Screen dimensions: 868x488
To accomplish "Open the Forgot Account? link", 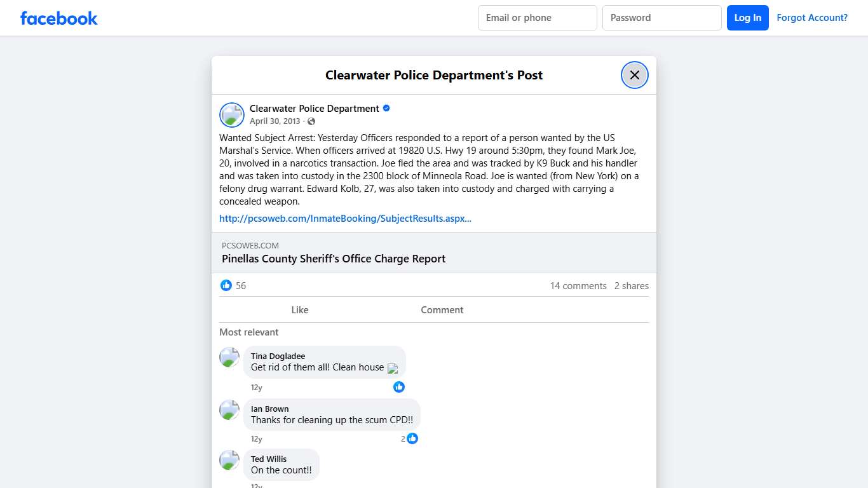I will coord(812,18).
